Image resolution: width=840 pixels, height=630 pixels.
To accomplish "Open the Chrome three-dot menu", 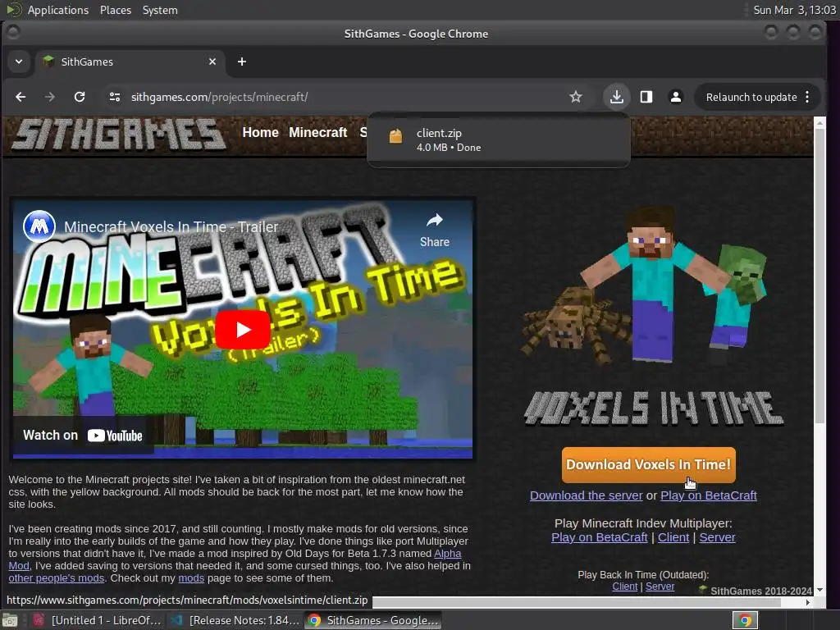I will pos(807,97).
